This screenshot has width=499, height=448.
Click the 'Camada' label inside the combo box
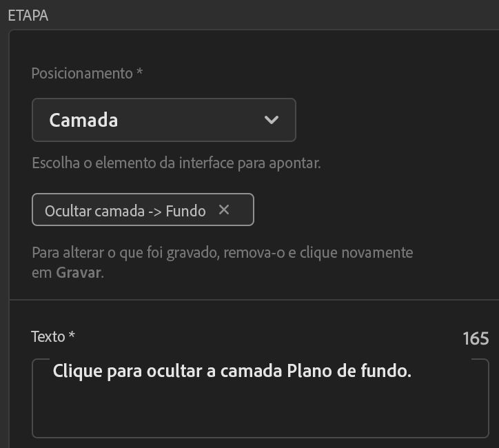[83, 120]
